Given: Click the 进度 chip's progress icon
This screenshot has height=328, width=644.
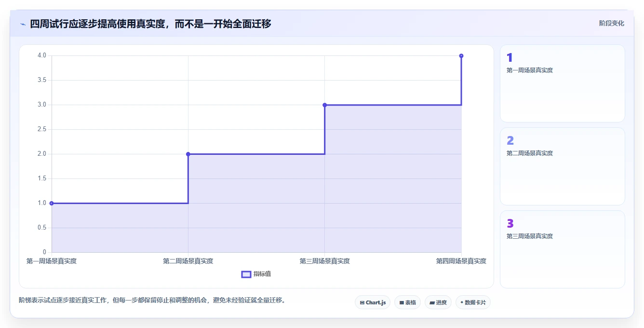Looking at the screenshot, I should coord(432,303).
